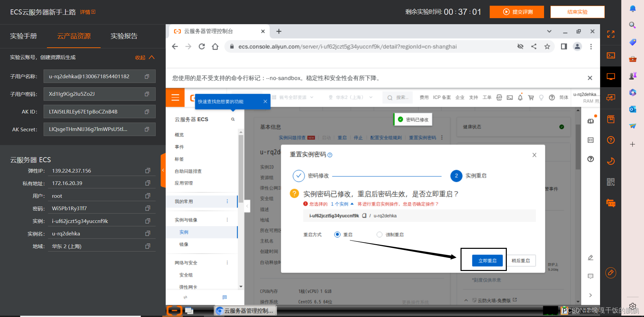The width and height of the screenshot is (644, 317).
Task: Open the 华东2（上海）region dropdown
Action: (351, 97)
